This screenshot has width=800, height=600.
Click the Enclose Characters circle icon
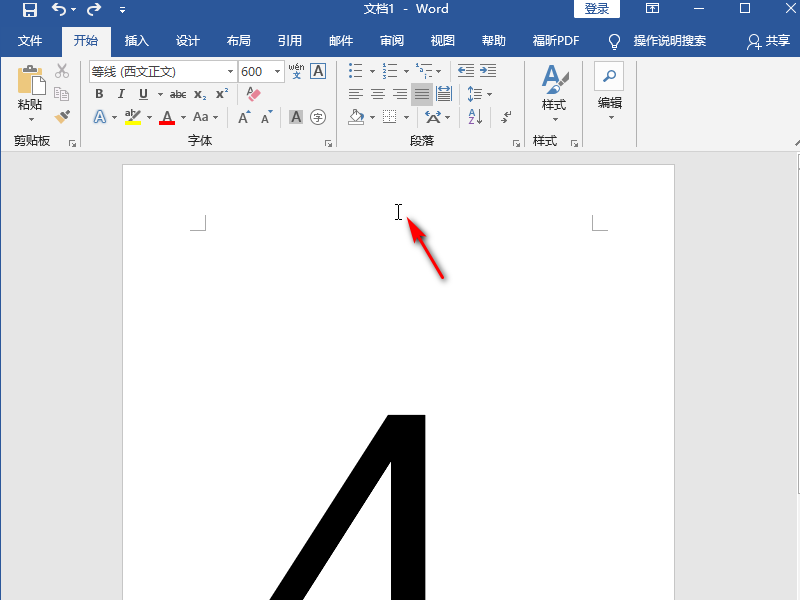(318, 117)
